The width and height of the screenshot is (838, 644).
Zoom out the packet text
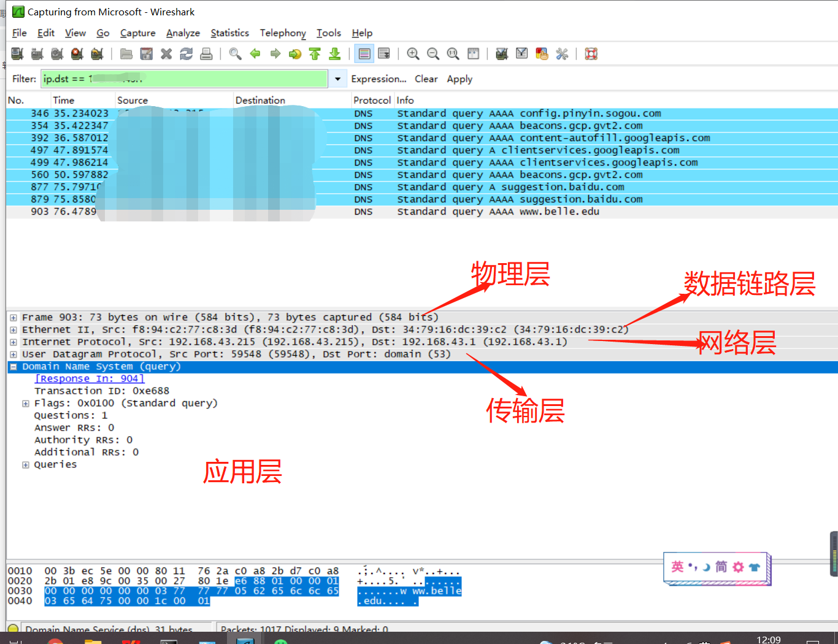(433, 54)
